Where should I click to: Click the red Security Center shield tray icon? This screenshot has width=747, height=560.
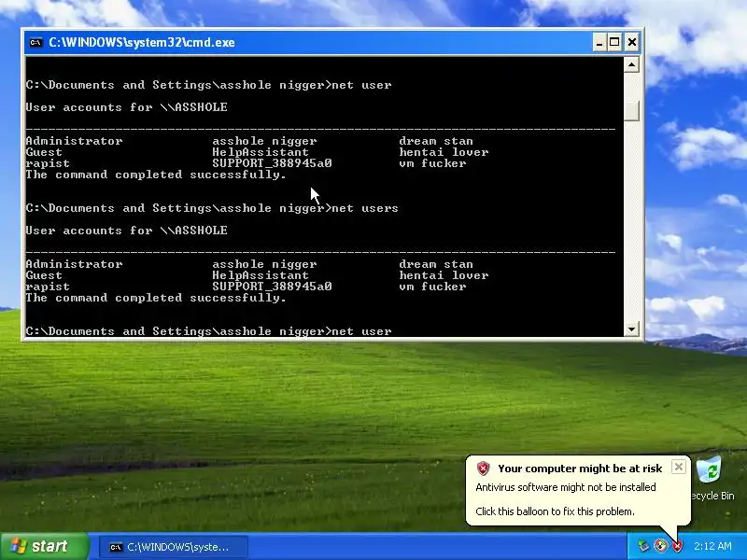[676, 546]
